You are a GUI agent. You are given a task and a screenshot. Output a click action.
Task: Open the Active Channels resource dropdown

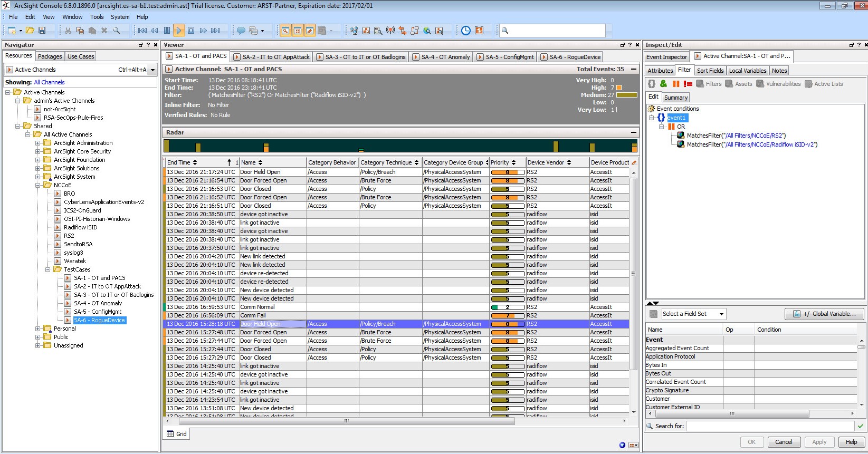tap(152, 70)
